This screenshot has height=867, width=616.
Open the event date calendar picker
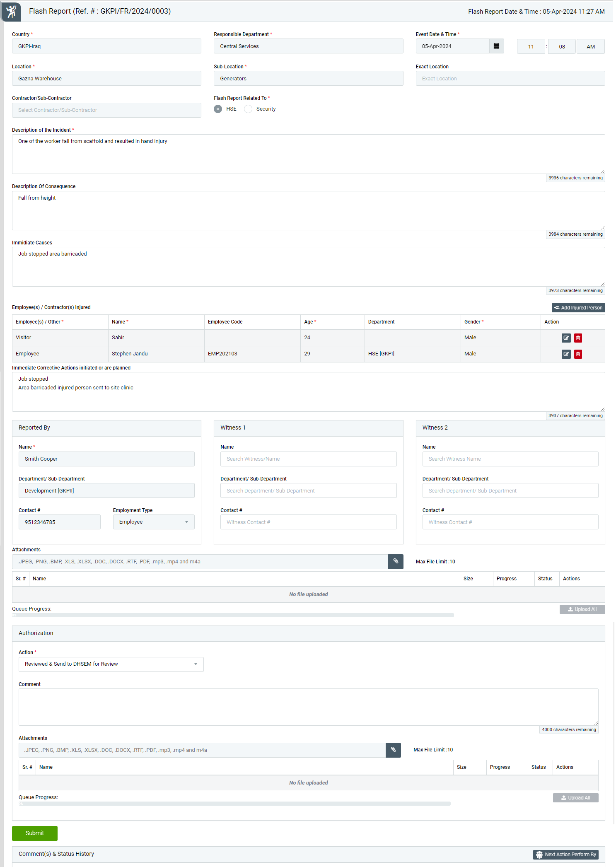coord(496,46)
